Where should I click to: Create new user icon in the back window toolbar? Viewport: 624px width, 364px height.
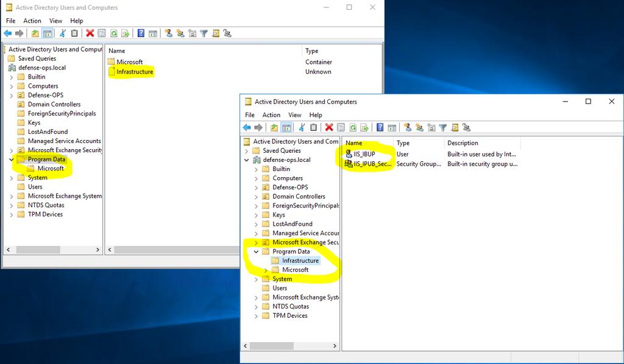(x=168, y=33)
